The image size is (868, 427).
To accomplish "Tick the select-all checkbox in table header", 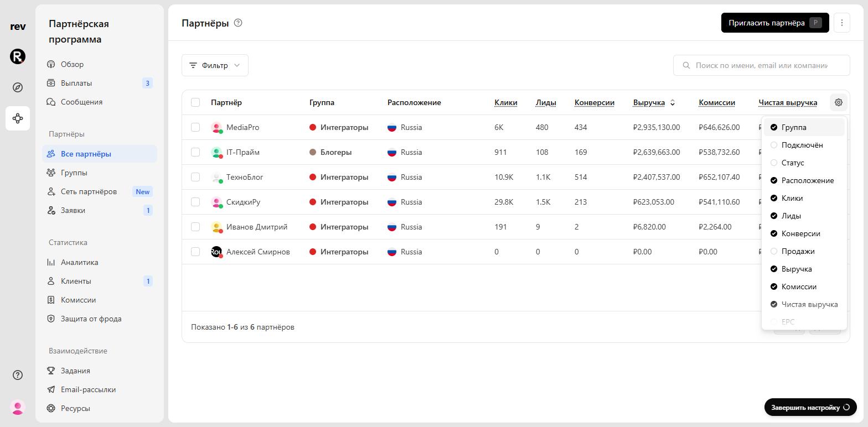I will coord(195,102).
